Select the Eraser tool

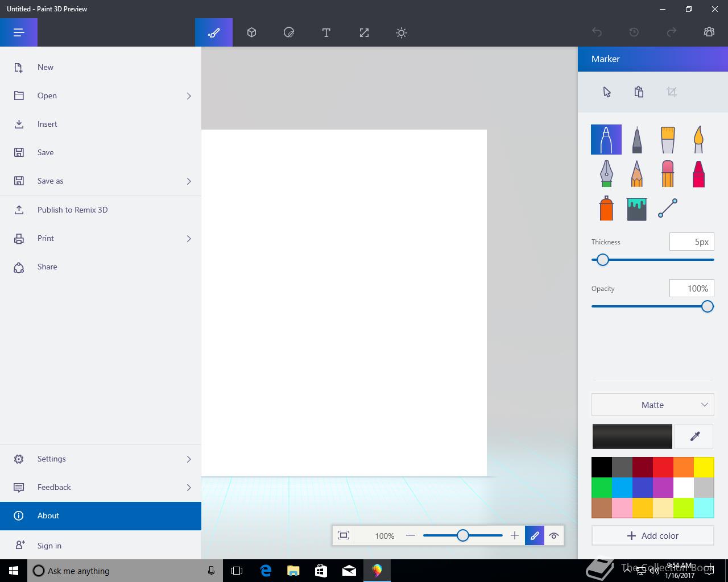pos(668,173)
